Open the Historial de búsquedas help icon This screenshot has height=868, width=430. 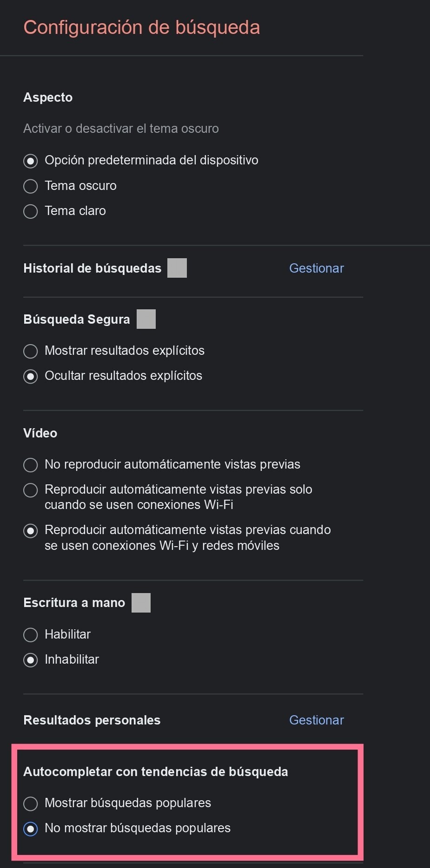177,268
